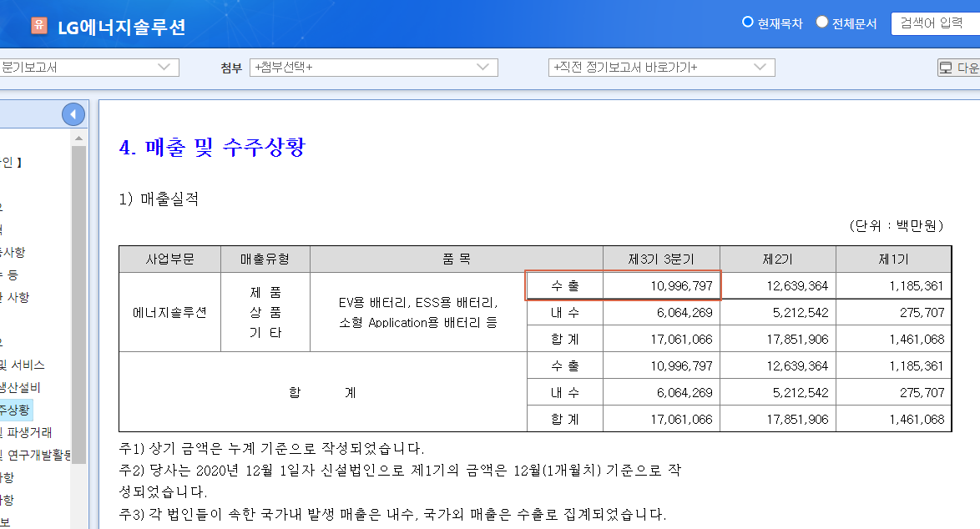Select the 현재목차 radio button
The height and width of the screenshot is (529, 980).
point(749,23)
